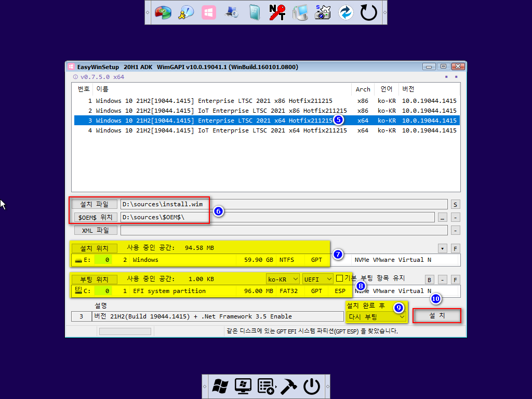Click the Arch column header

(363, 89)
